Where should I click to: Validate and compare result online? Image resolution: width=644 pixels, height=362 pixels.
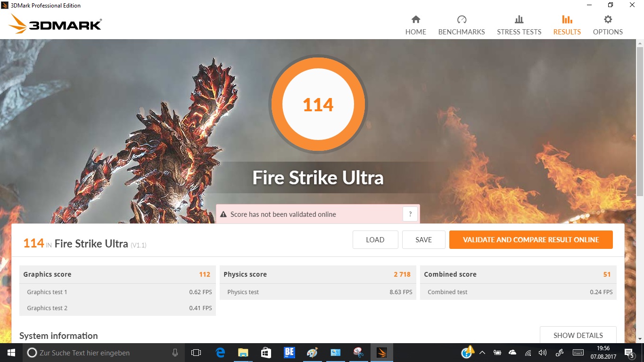tap(531, 239)
